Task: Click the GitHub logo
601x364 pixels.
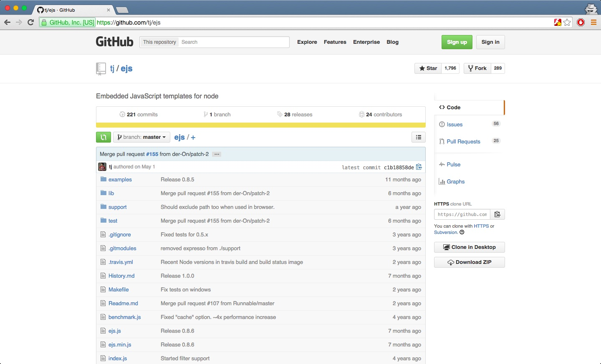Action: coord(114,42)
